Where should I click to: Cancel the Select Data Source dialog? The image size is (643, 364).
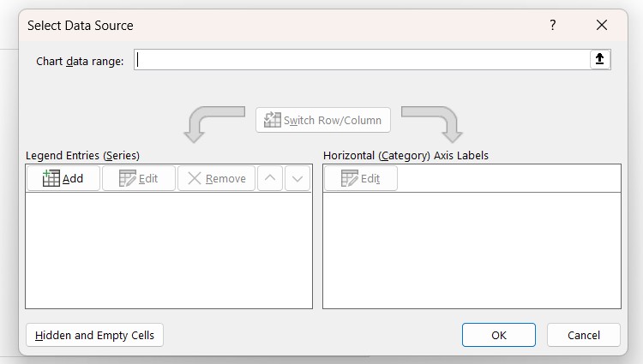tap(584, 335)
